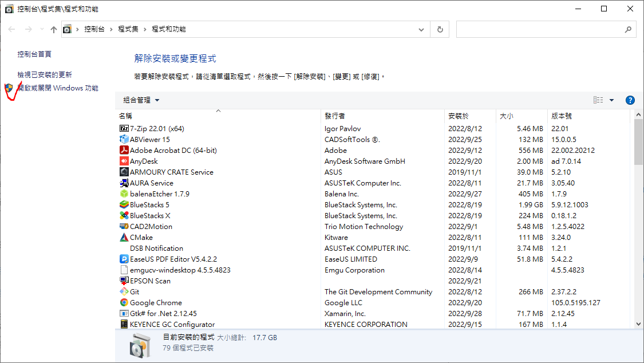Viewport: 644px width, 363px height.
Task: Click the KEYENCE GC Configurator icon
Action: pos(124,325)
